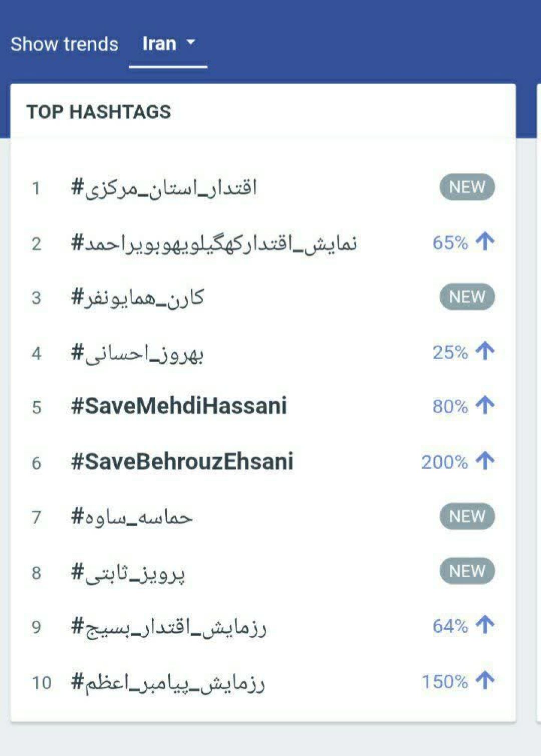
Task: Open the #SaveMehdiHassani hashtag
Action: (x=179, y=406)
